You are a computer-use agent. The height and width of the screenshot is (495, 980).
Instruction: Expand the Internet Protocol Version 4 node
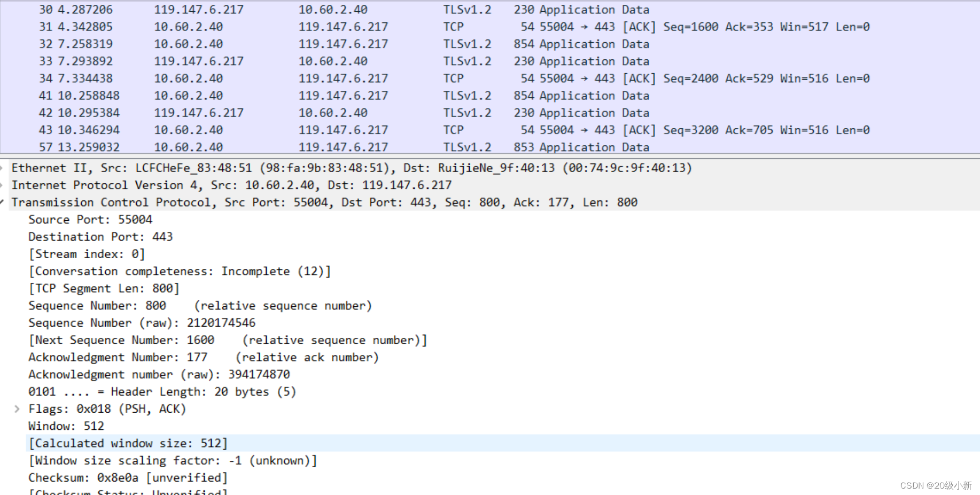click(2, 185)
